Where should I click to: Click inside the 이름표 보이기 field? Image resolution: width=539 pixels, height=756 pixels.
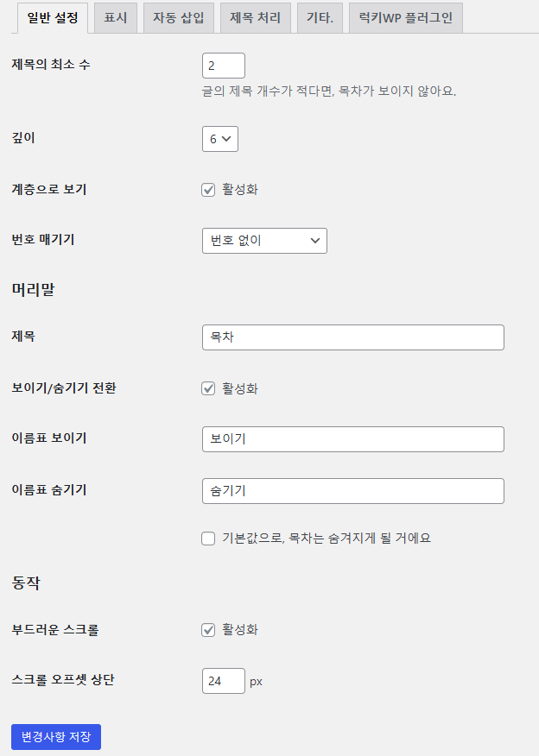[352, 438]
